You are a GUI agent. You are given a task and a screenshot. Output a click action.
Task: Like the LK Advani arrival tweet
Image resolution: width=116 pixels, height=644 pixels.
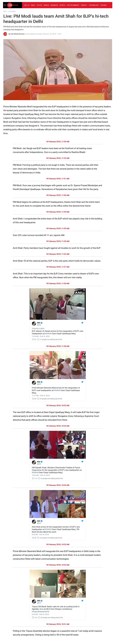[33, 339]
